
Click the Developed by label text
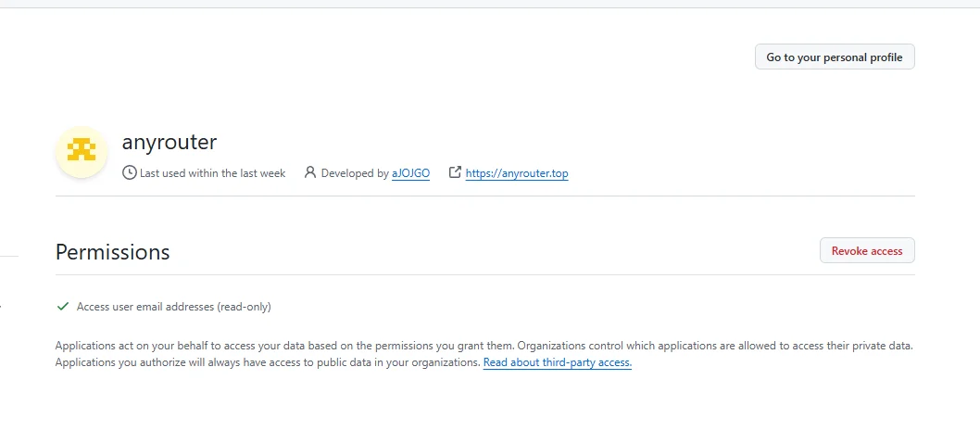click(355, 173)
